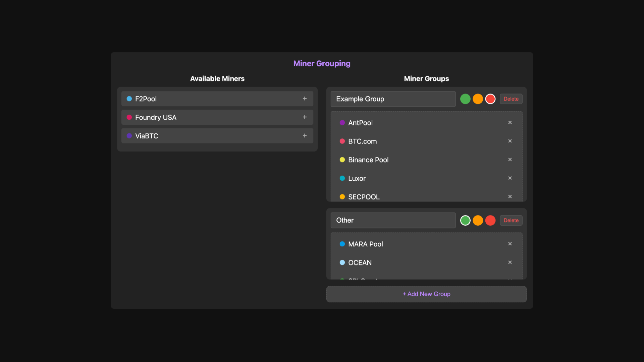Delete the Other group
The height and width of the screenshot is (362, 644).
pos(511,220)
